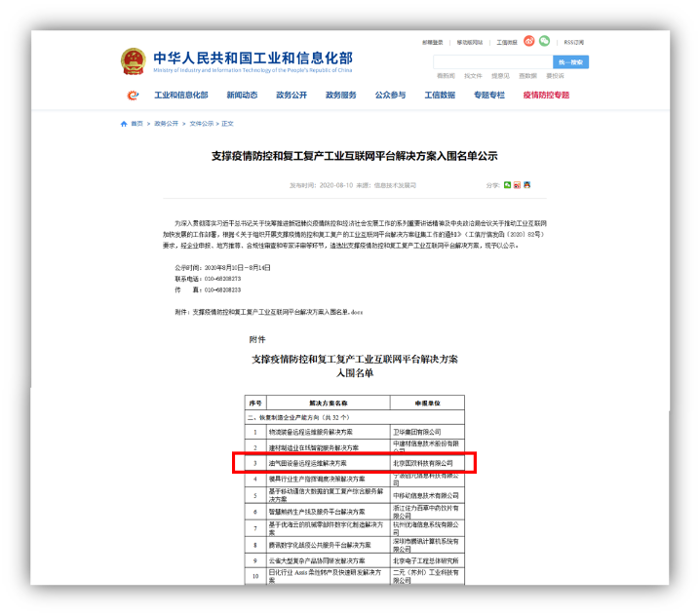Click the source text 信息技术发展司
Screen dimensions: 700x615
coord(395,185)
